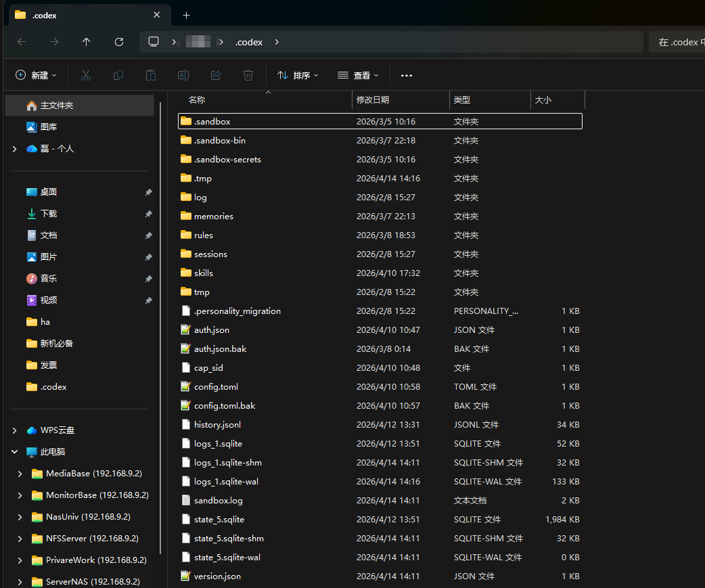The width and height of the screenshot is (705, 588).
Task: Select the .sandbox-secrets folder
Action: click(380, 159)
